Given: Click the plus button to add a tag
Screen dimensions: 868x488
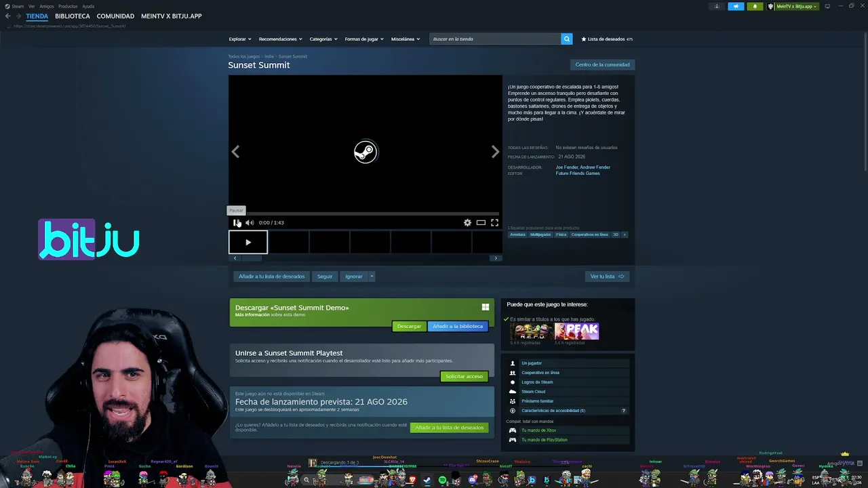Looking at the screenshot, I should [625, 235].
